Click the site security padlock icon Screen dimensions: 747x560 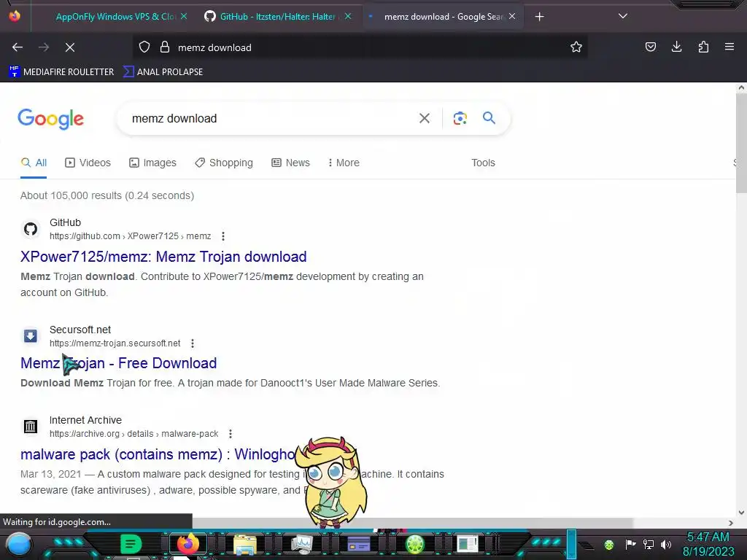[165, 47]
